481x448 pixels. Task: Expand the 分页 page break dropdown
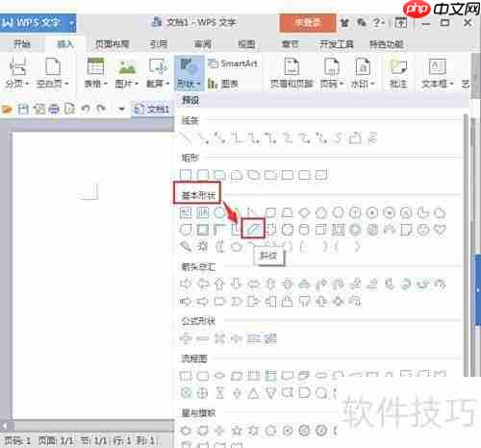coord(17,84)
